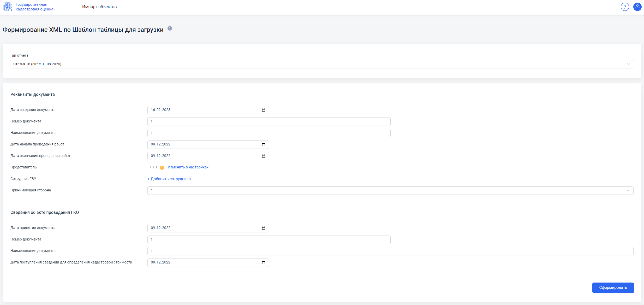
Task: Expand the Принимающая сторона dropdown
Action: pyautogui.click(x=390, y=191)
